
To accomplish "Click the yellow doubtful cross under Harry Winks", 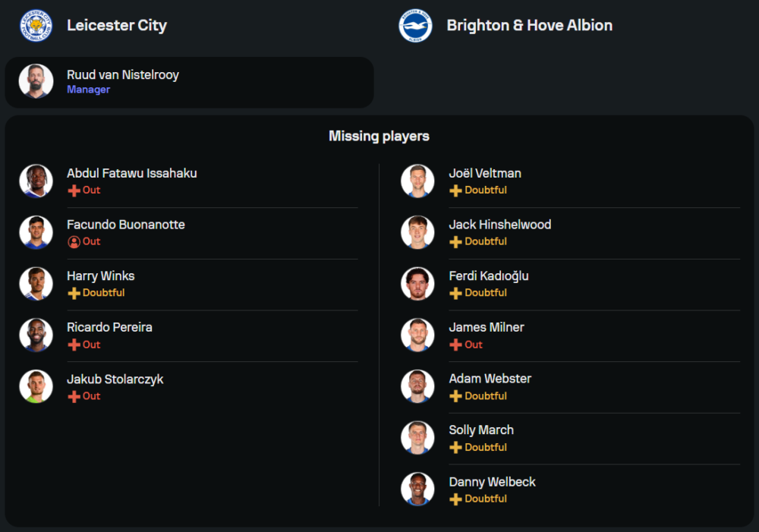I will (x=74, y=293).
